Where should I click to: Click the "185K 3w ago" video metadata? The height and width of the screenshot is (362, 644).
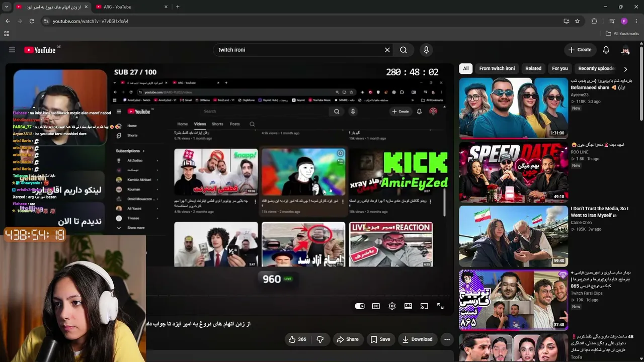coord(586,229)
